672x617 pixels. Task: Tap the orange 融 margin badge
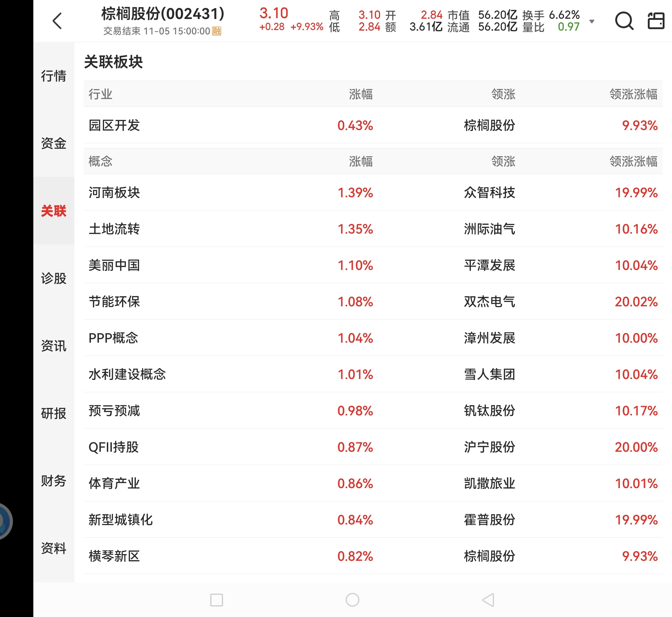[x=217, y=31]
